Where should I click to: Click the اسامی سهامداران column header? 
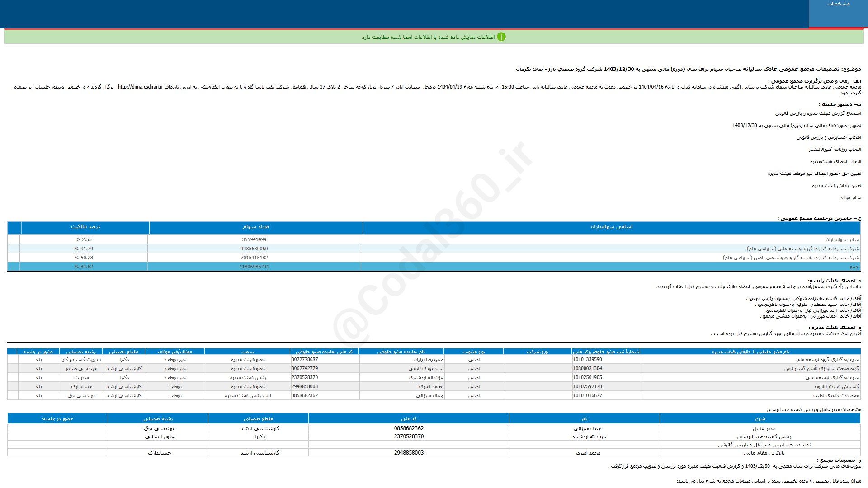click(611, 227)
